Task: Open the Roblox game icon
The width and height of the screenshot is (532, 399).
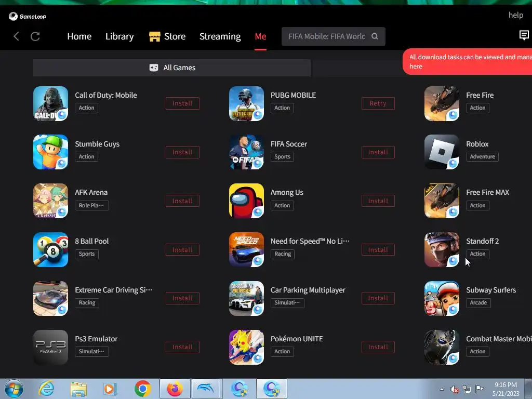Action: click(442, 152)
